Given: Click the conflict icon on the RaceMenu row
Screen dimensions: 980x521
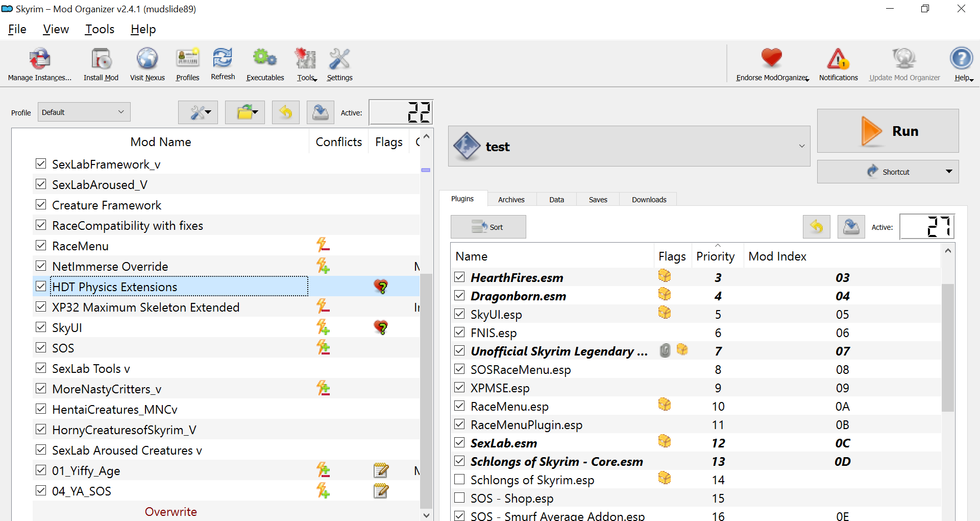Looking at the screenshot, I should 323,245.
